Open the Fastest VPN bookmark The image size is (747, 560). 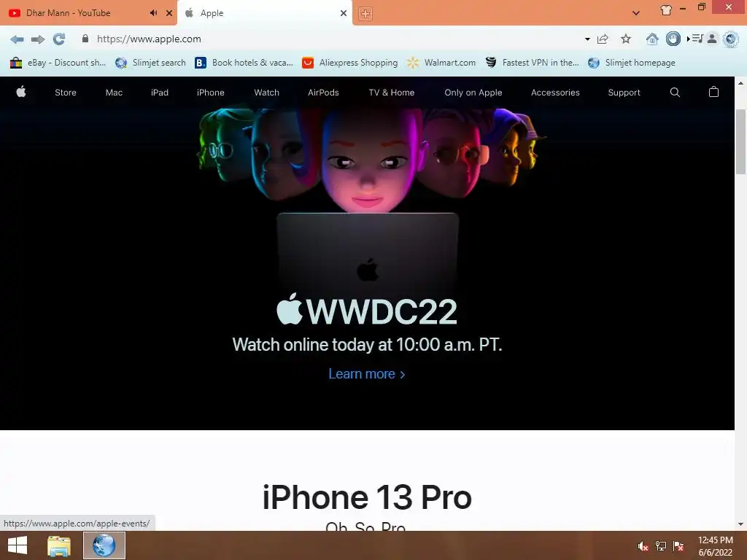tap(532, 63)
